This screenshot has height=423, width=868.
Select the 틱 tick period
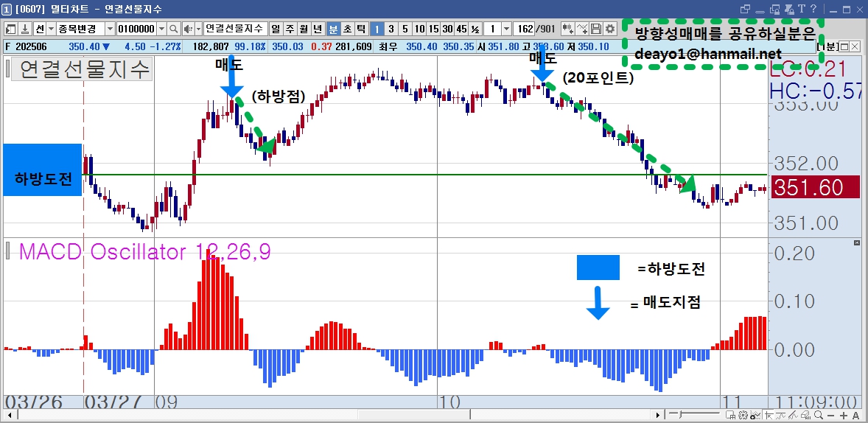pyautogui.click(x=361, y=29)
